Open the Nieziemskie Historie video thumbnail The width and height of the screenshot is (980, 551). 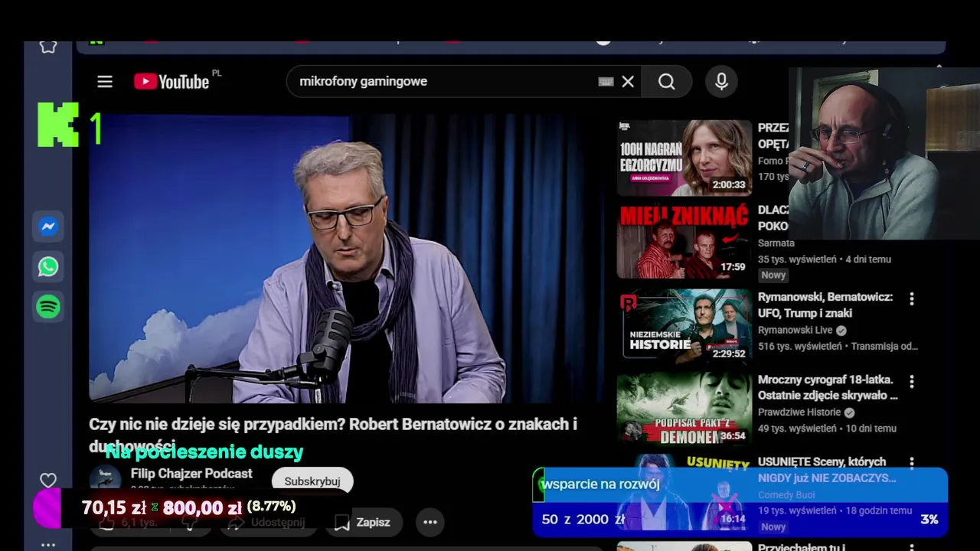pyautogui.click(x=684, y=325)
